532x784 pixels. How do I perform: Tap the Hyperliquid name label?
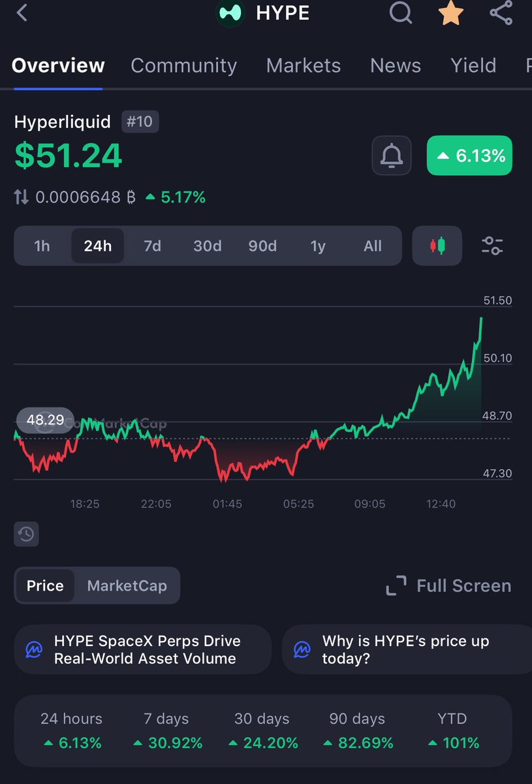(63, 122)
